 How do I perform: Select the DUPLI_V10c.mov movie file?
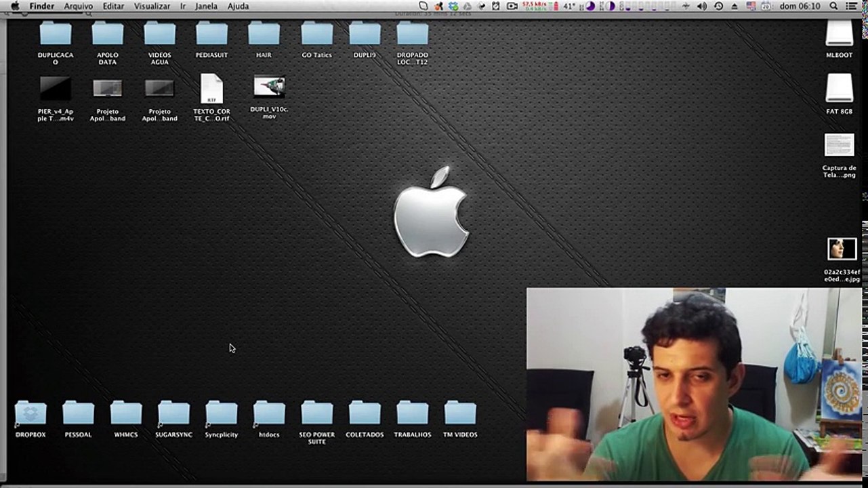[269, 87]
